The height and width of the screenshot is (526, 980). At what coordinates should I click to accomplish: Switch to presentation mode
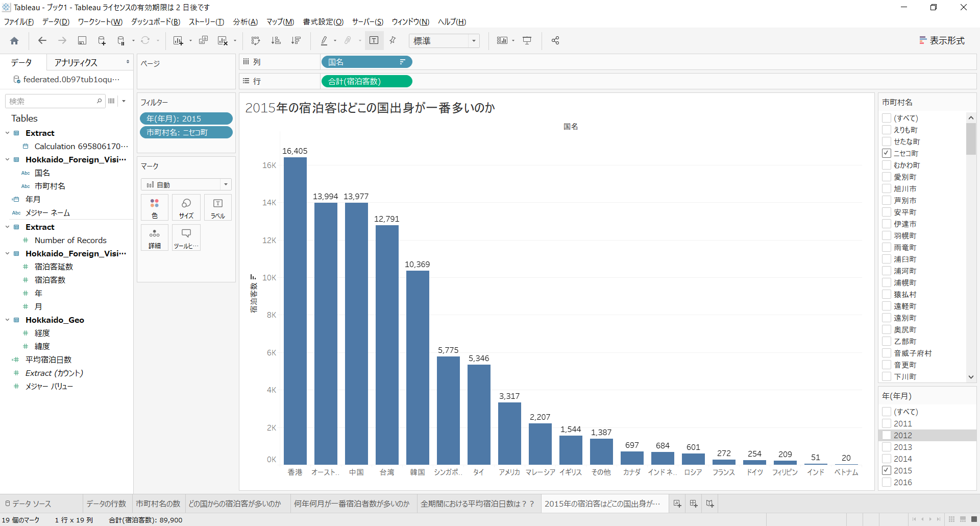pos(527,41)
